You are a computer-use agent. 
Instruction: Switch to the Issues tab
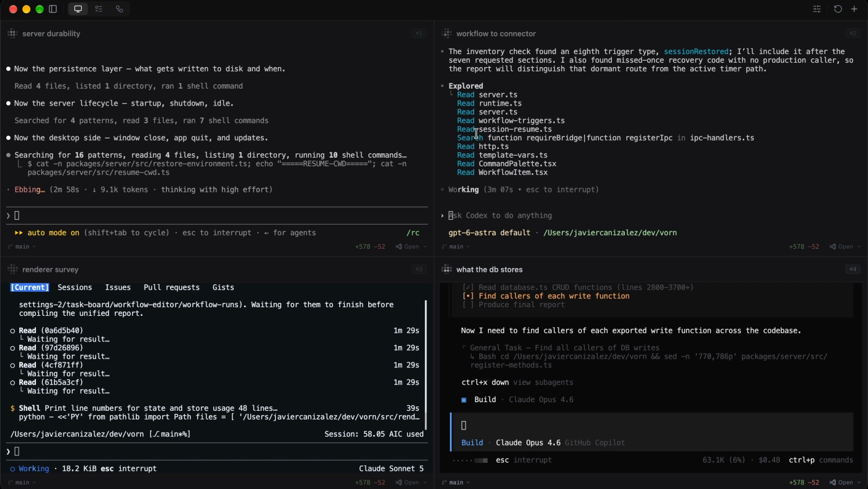click(118, 287)
